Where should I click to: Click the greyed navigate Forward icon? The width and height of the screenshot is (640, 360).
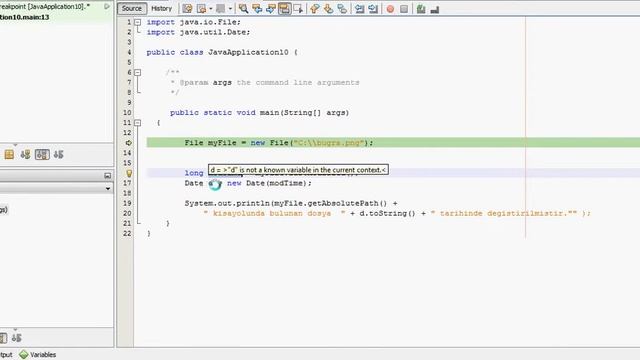(x=220, y=9)
